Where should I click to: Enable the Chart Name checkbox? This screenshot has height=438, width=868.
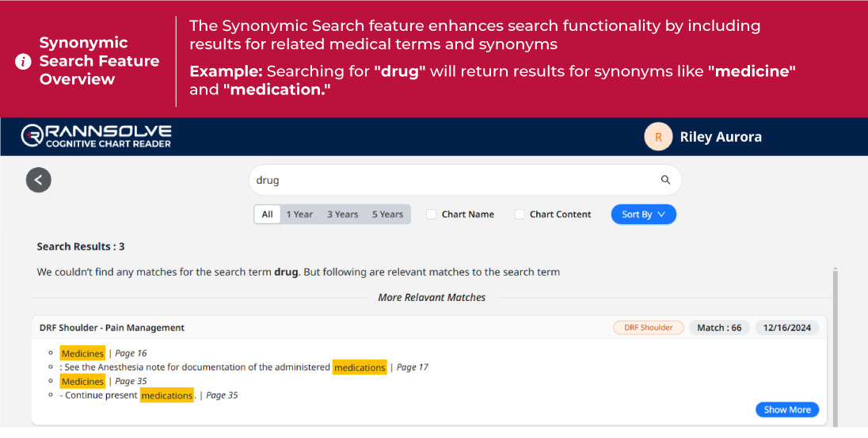coord(432,215)
